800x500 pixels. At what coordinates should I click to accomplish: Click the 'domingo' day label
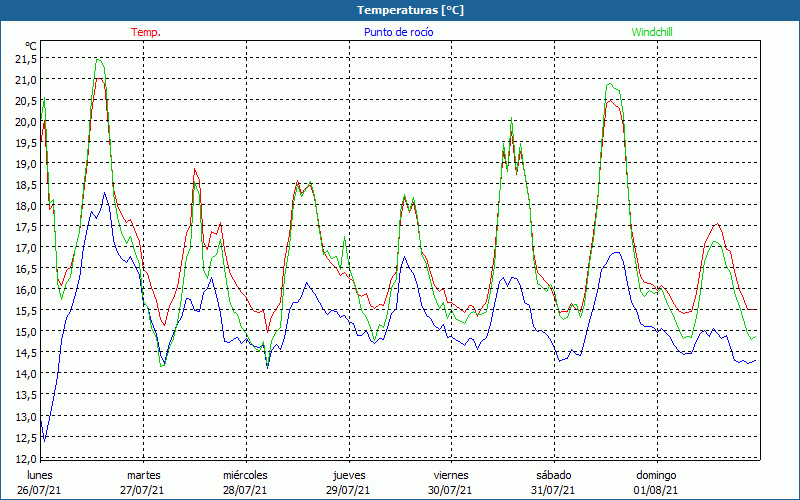(x=656, y=475)
